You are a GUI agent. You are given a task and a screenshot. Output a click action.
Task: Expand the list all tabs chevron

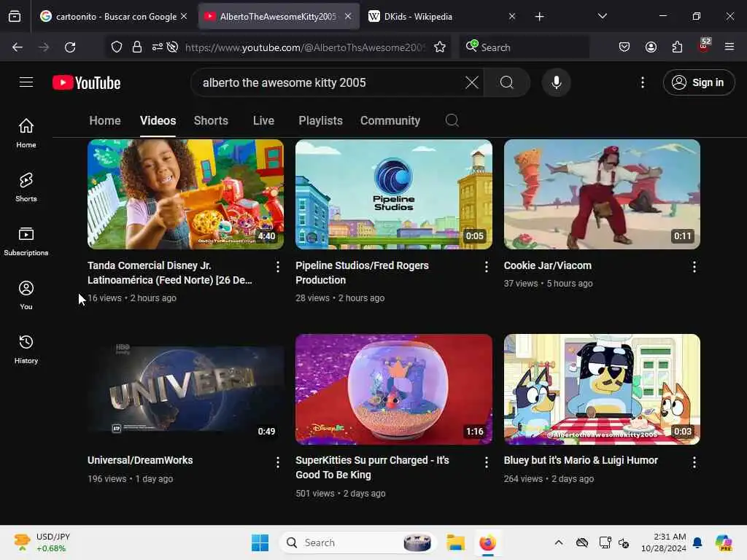click(x=602, y=16)
